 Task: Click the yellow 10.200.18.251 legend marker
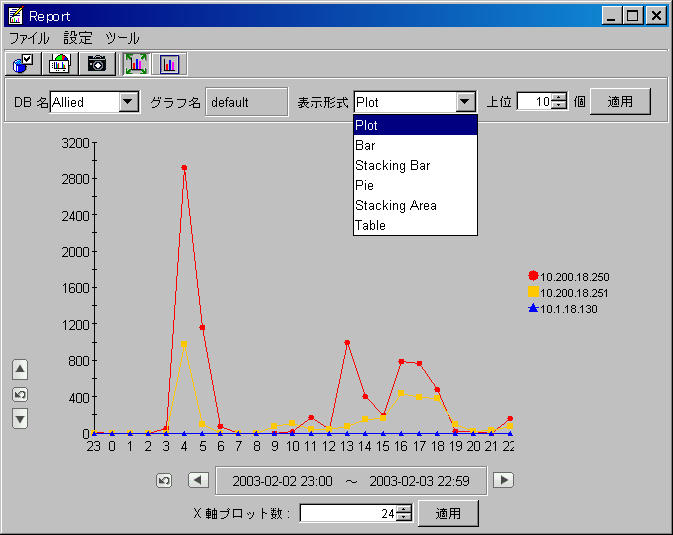(533, 292)
